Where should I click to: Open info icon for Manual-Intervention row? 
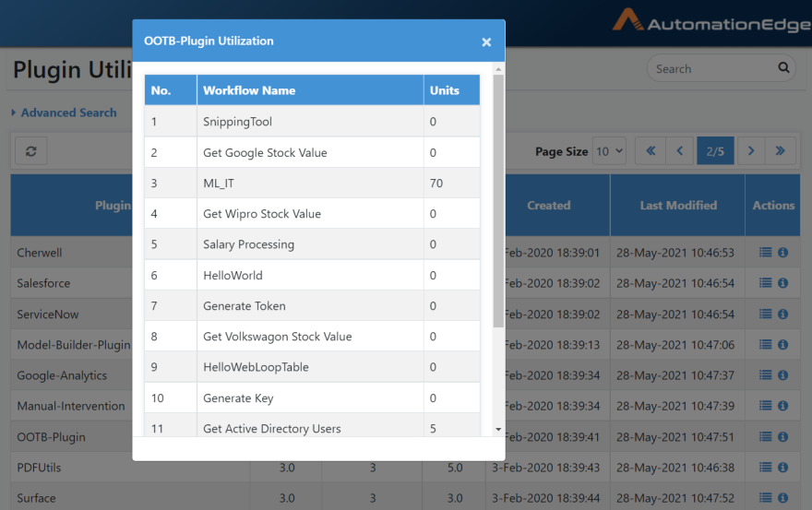[x=783, y=406]
